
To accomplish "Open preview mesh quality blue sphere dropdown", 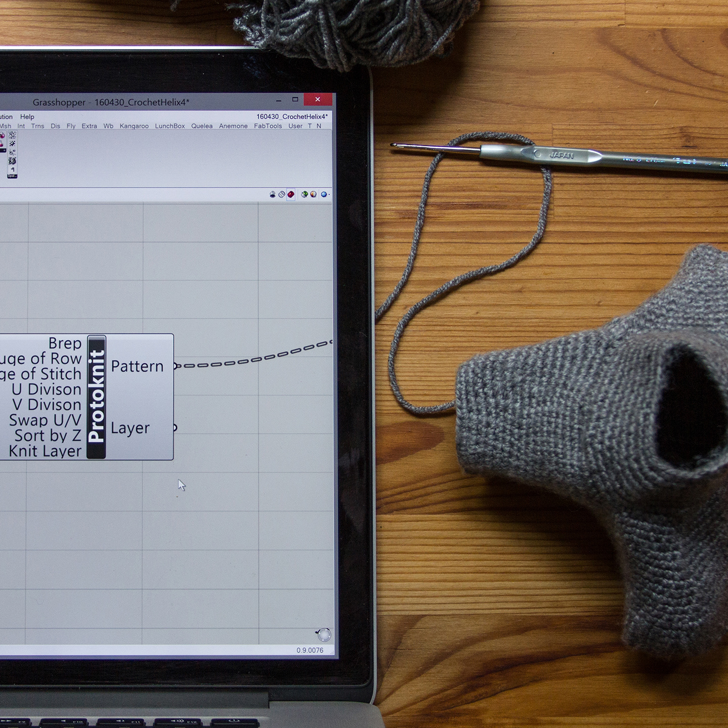I will (325, 194).
